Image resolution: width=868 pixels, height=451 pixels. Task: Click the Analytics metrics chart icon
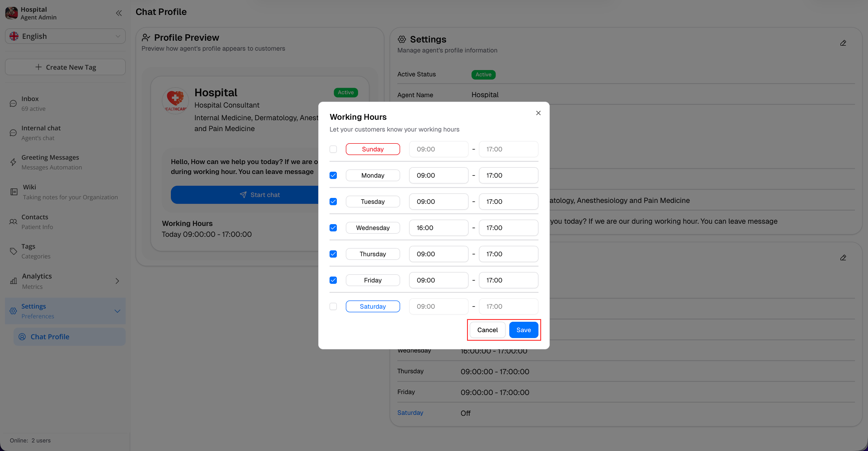(13, 281)
